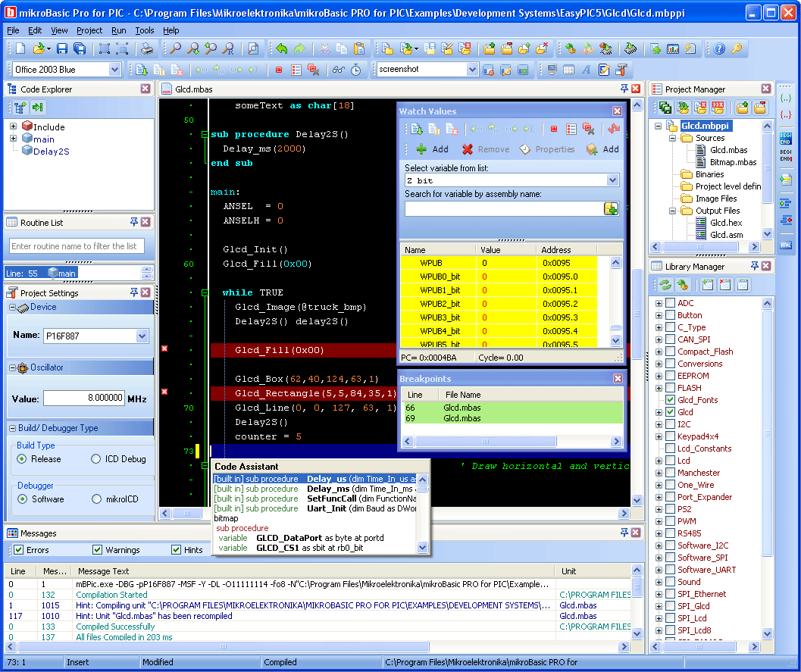Image resolution: width=801 pixels, height=672 pixels.
Task: Open the View menu
Action: tap(59, 30)
